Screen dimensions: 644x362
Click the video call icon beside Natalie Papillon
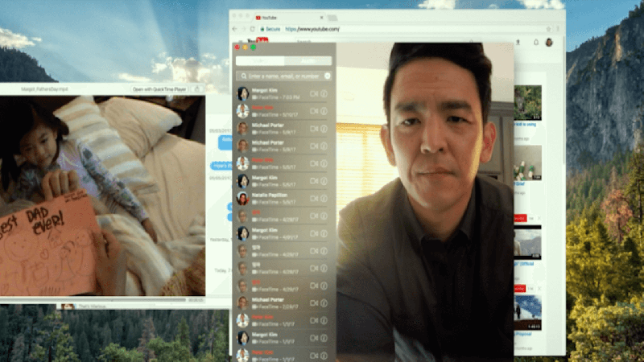click(x=313, y=199)
